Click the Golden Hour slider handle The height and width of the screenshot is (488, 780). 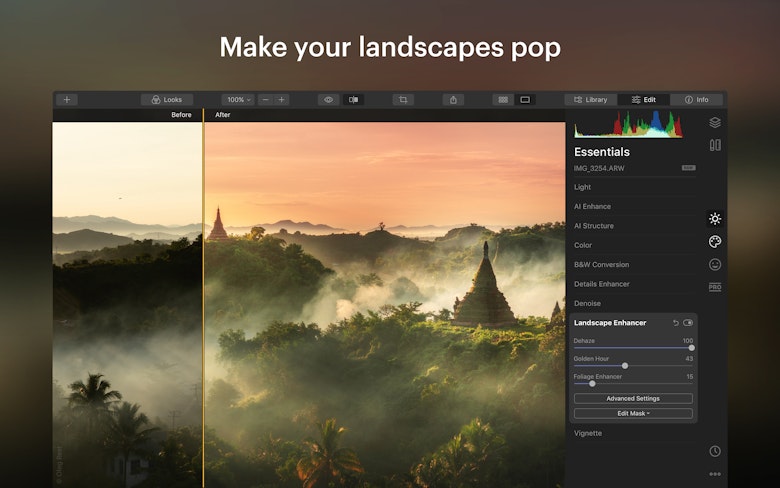click(625, 366)
